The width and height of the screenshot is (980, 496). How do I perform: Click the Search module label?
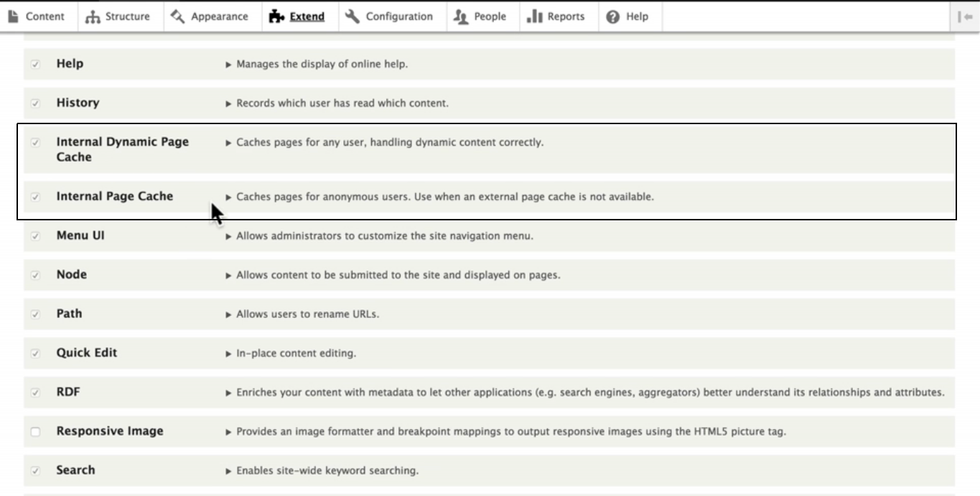point(75,471)
